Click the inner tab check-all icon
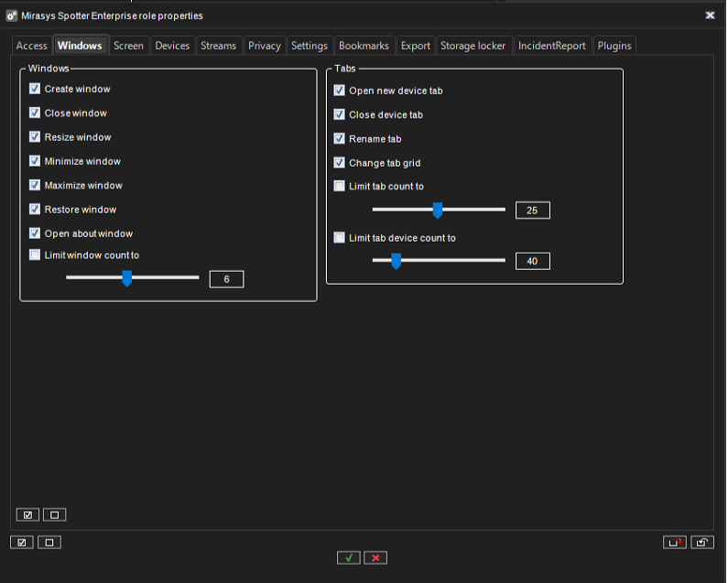The image size is (728, 583). [x=28, y=514]
